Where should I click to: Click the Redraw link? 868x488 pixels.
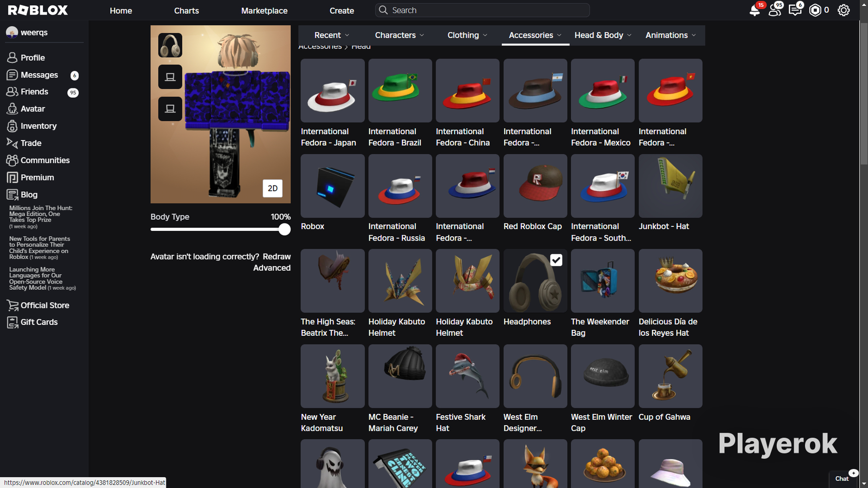coord(276,257)
